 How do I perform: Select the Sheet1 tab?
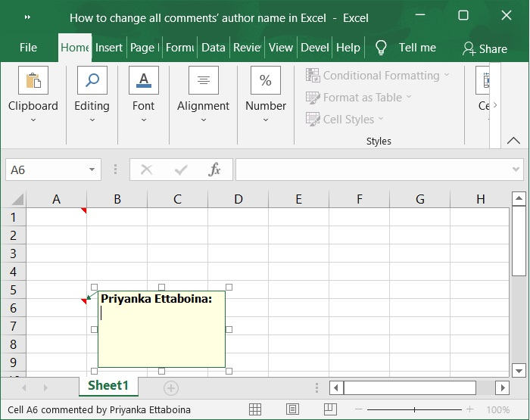coord(108,386)
